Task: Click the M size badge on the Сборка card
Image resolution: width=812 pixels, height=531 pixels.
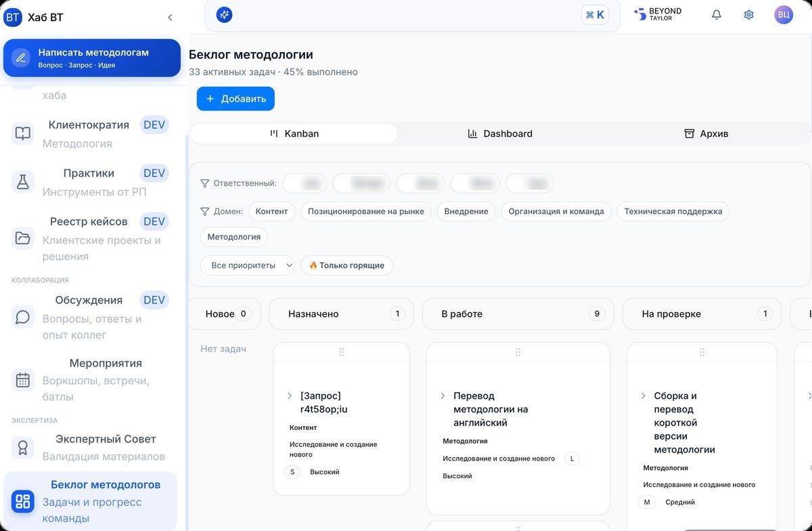Action: 647,503
